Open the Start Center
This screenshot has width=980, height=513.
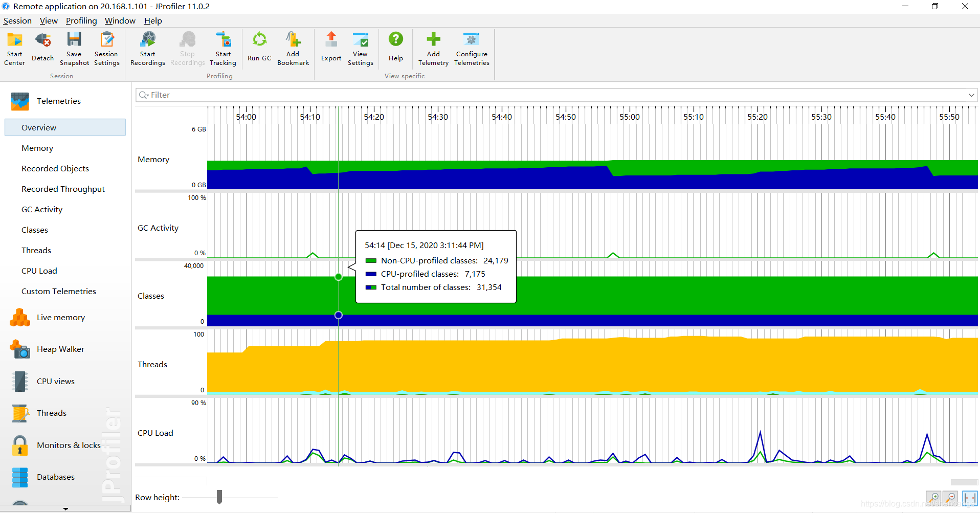(14, 49)
